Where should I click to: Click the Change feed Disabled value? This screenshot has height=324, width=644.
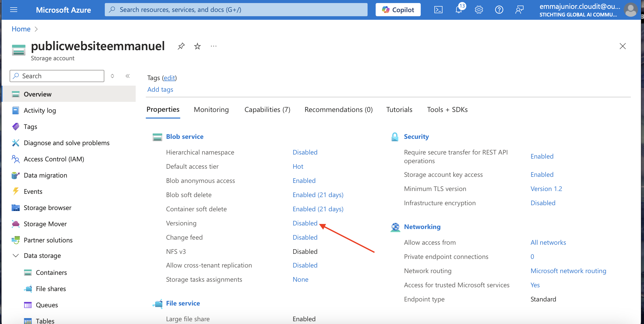(305, 237)
